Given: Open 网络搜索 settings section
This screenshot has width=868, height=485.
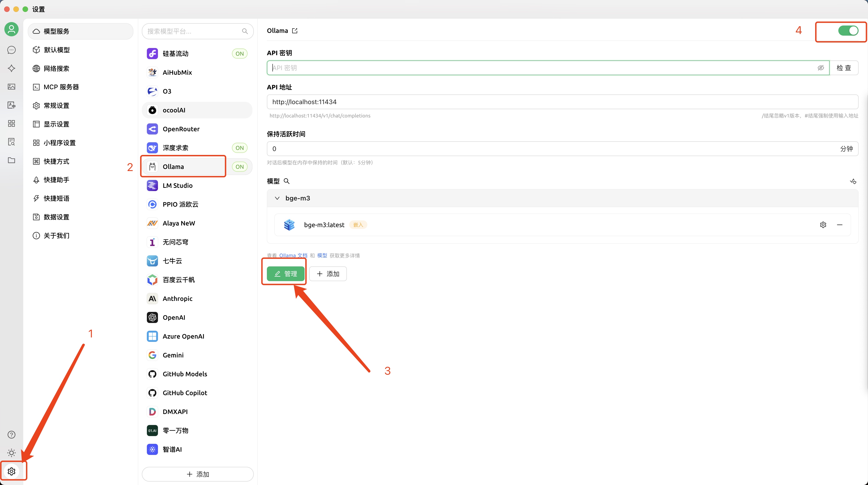Looking at the screenshot, I should pyautogui.click(x=80, y=68).
